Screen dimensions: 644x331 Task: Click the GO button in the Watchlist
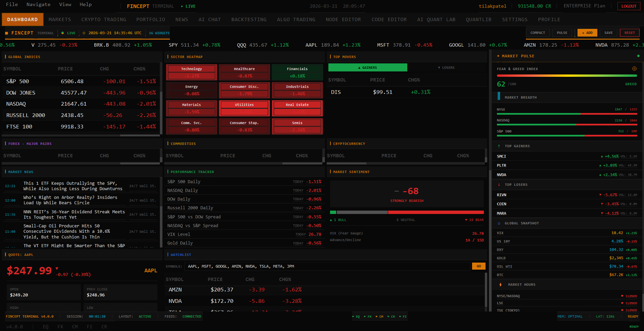pyautogui.click(x=478, y=266)
